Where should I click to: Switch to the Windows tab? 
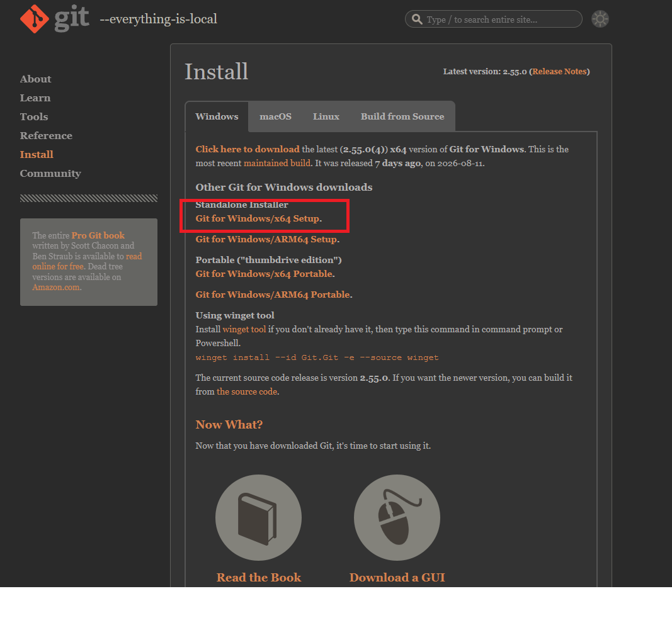click(217, 116)
